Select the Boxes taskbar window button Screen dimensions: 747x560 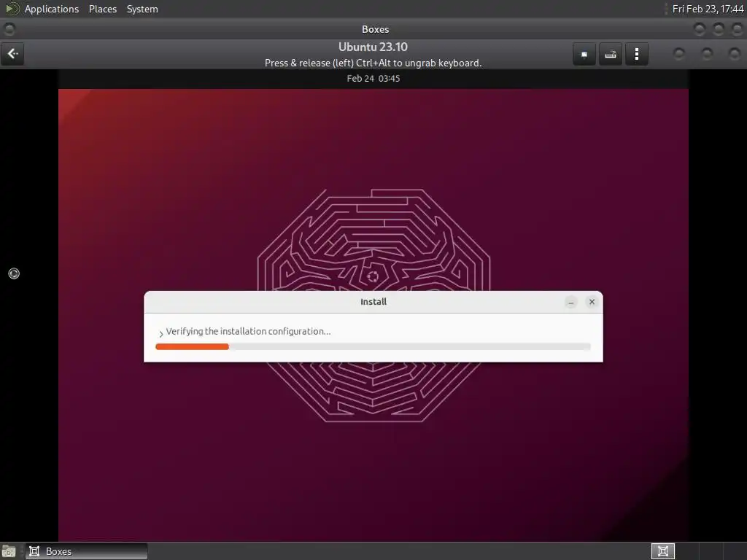point(86,551)
